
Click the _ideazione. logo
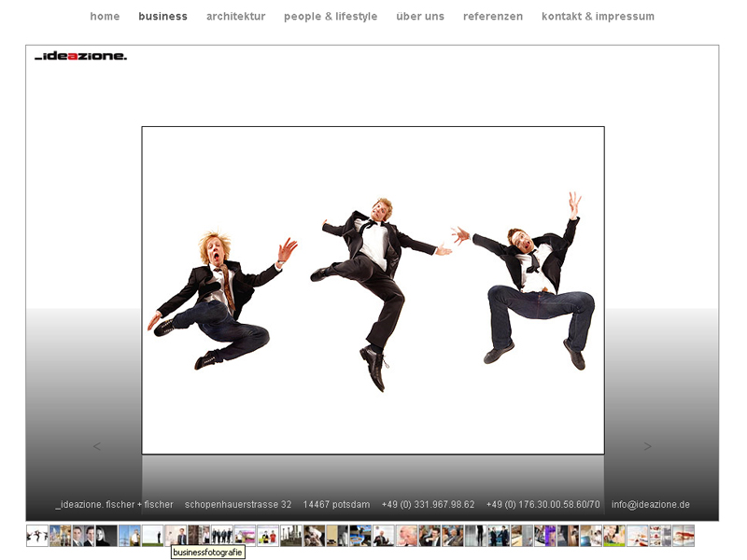[81, 56]
